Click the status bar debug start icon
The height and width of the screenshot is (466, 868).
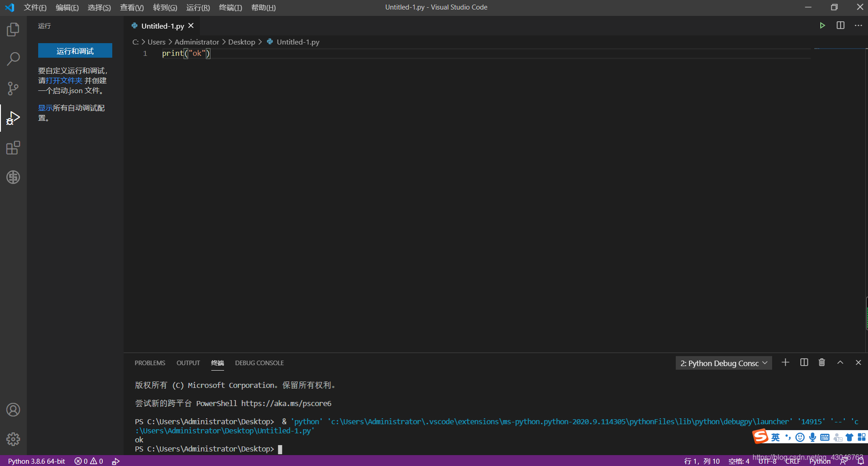click(x=115, y=461)
